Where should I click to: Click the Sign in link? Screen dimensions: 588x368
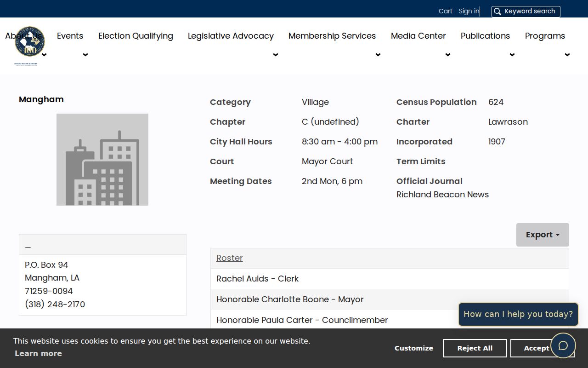(x=469, y=11)
